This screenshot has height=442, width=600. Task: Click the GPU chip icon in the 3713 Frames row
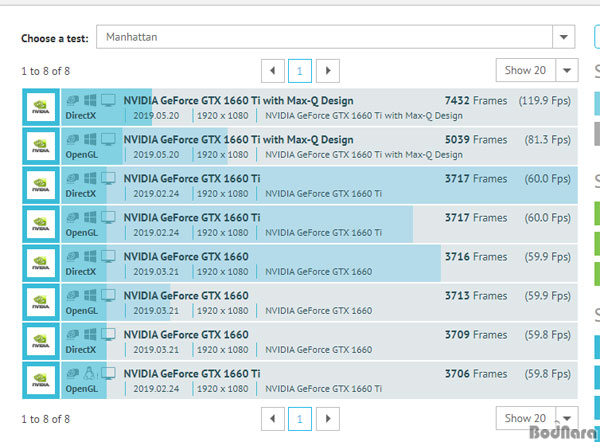click(x=73, y=295)
